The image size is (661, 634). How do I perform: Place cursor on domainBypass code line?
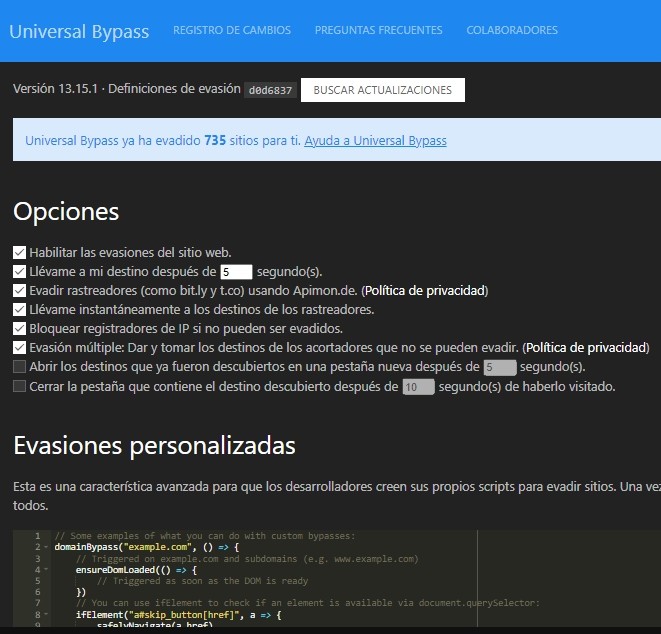click(147, 547)
